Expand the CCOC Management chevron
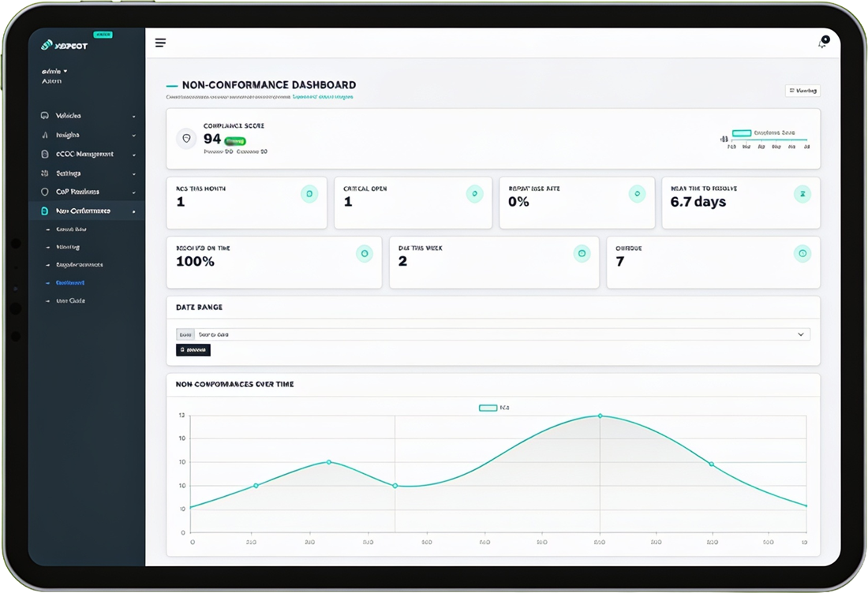 [x=134, y=155]
